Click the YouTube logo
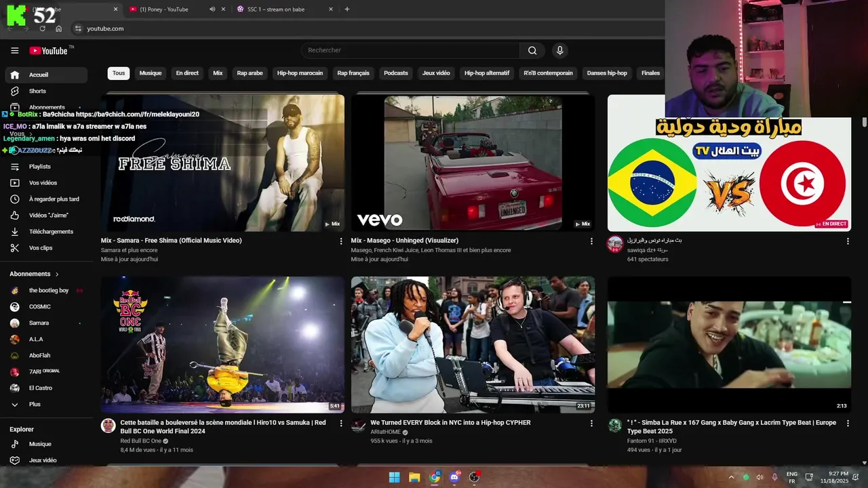Screen dimensions: 868x488 click(48, 51)
